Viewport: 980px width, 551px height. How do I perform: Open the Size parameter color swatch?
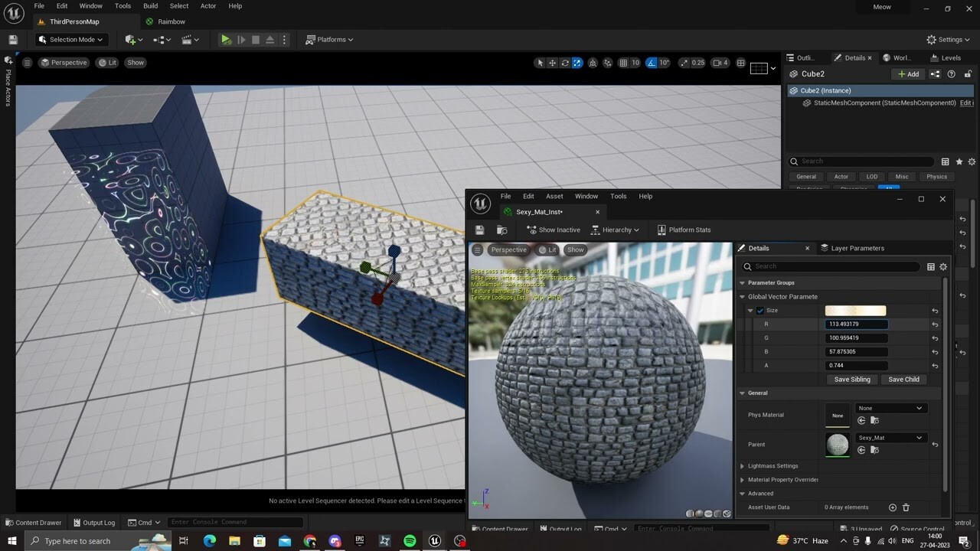pyautogui.click(x=855, y=310)
